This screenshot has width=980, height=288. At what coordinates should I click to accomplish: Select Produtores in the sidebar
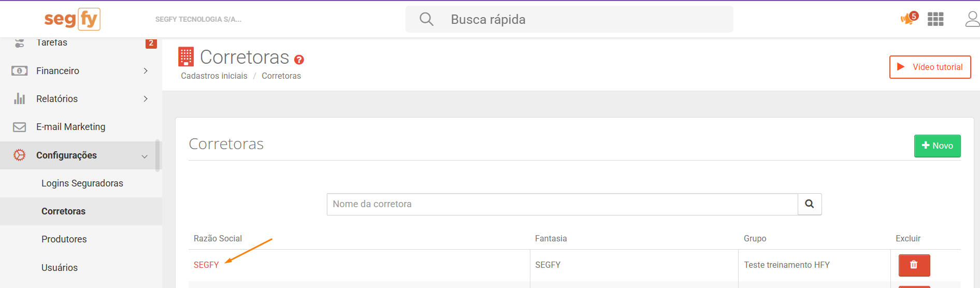64,239
